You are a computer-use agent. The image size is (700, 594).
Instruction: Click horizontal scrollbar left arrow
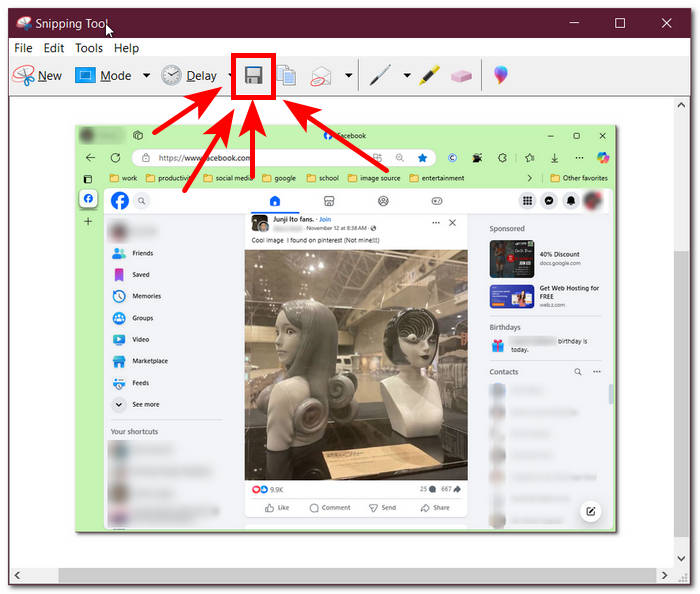coord(17,575)
